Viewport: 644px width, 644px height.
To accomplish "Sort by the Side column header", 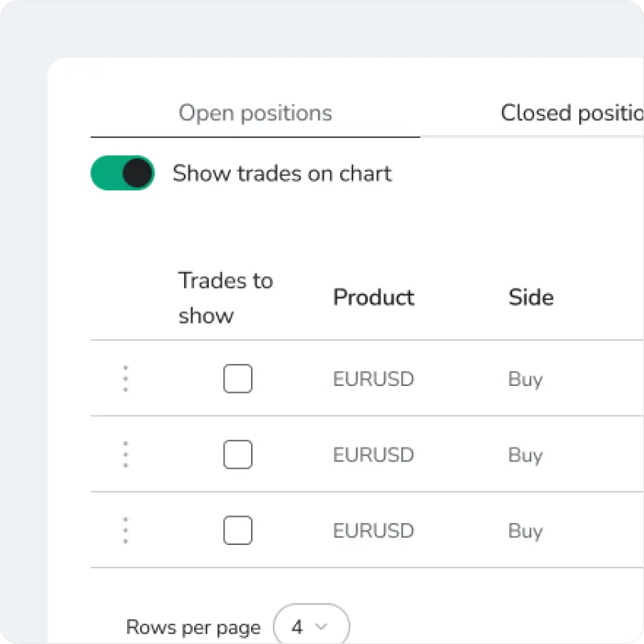I will coord(531,297).
